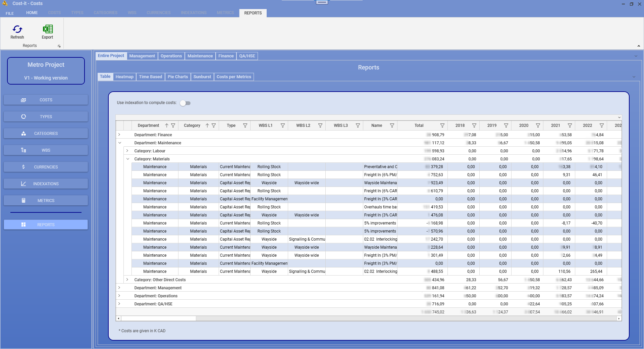Click the table scroll-right arrow
The width and height of the screenshot is (644, 349).
[619, 318]
